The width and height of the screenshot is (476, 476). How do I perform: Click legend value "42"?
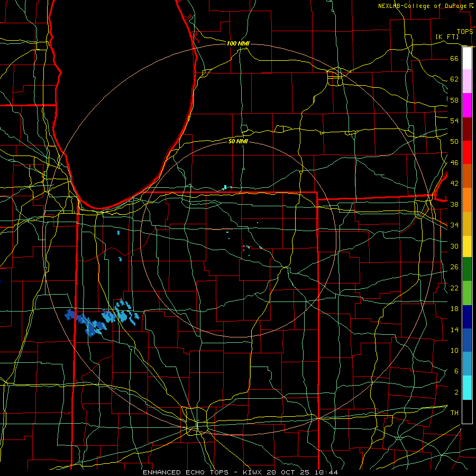click(454, 184)
